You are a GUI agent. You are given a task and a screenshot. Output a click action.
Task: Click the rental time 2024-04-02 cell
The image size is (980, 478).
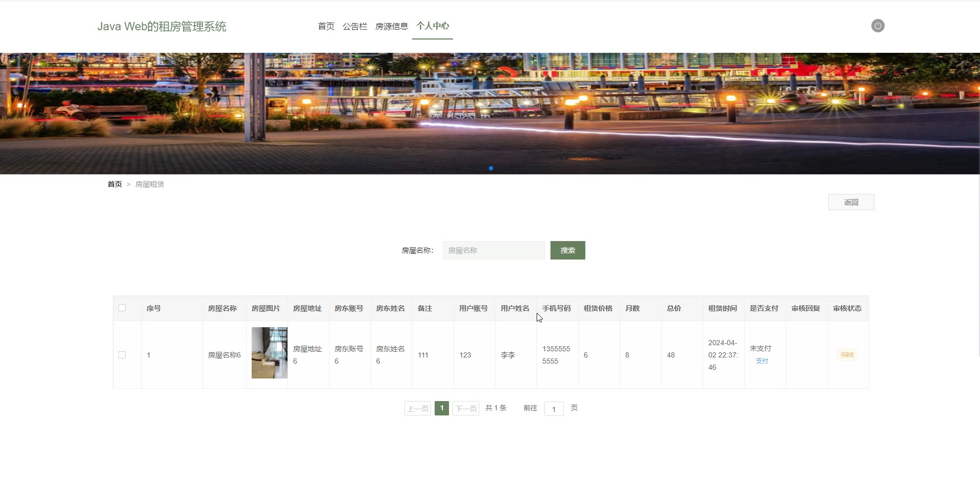tap(723, 355)
